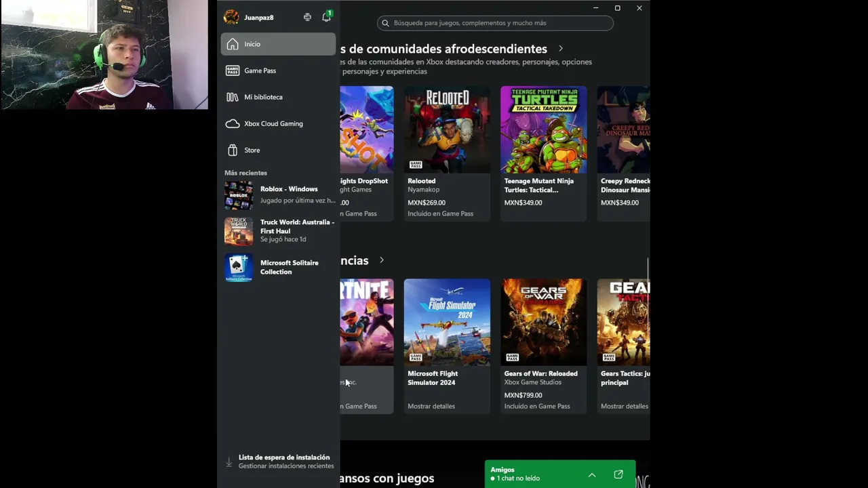Click Mostrar detalles under Microsoft Flight Simulator

click(x=431, y=406)
